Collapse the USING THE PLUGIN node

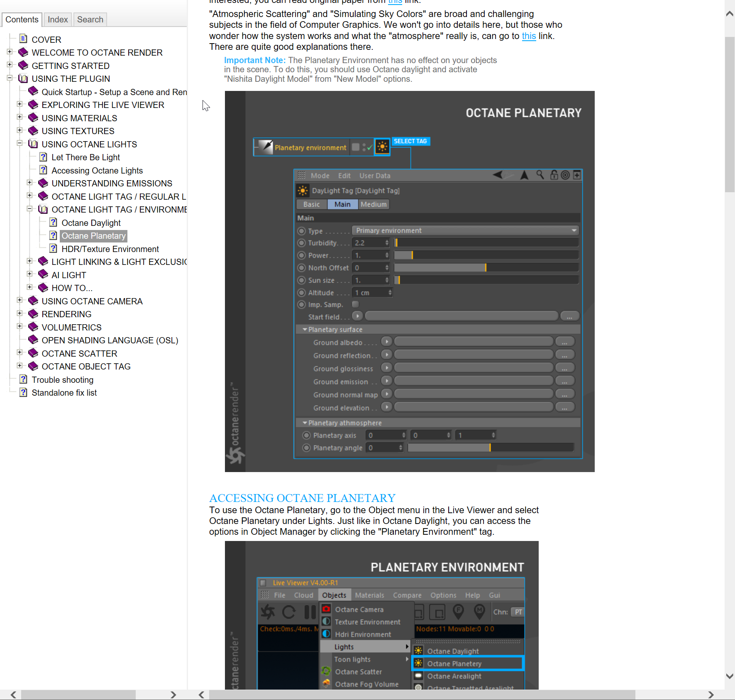point(10,78)
